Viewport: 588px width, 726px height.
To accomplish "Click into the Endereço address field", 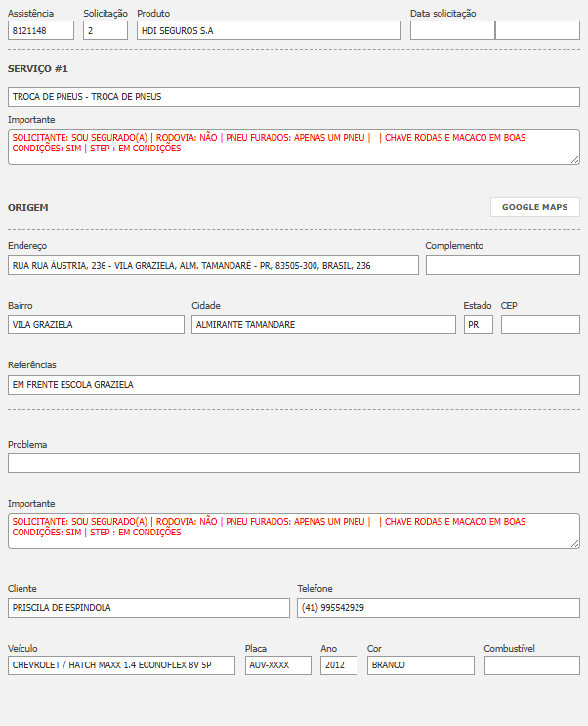I will [213, 265].
